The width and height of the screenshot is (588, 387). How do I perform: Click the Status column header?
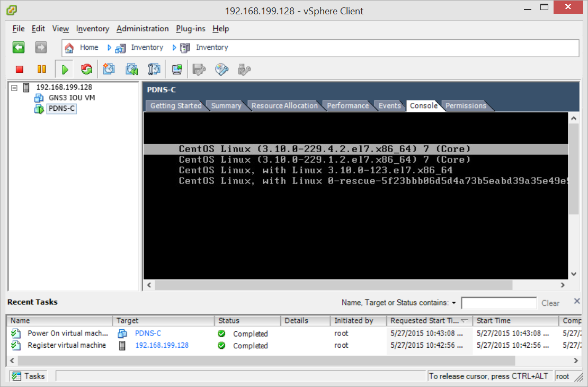(247, 321)
